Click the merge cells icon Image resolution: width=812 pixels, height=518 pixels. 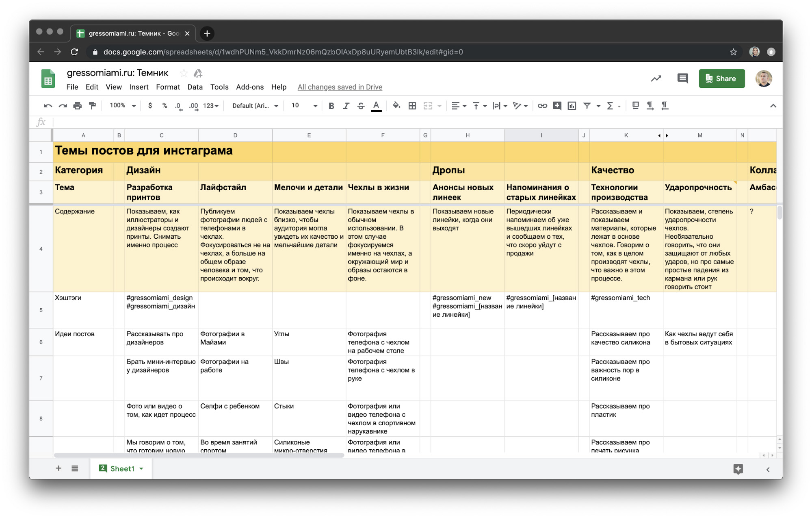(x=428, y=106)
